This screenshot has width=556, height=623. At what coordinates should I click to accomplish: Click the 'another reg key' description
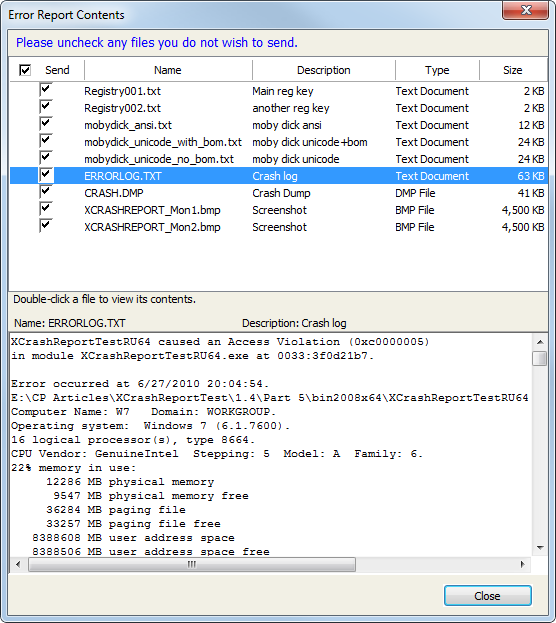click(291, 108)
